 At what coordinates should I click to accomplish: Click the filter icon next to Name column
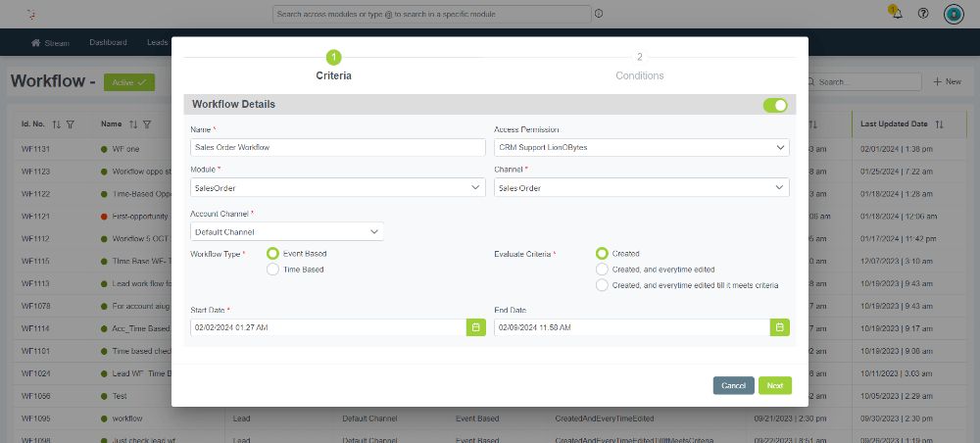pos(147,124)
